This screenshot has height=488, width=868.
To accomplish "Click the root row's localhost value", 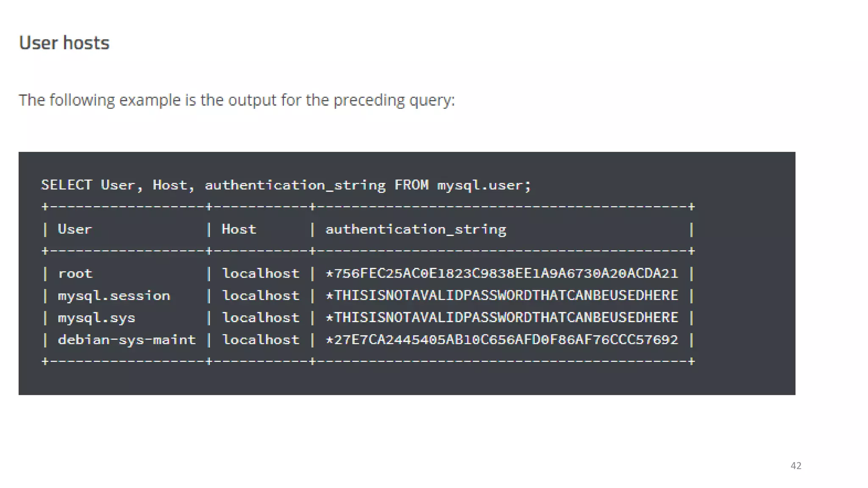I will (261, 273).
